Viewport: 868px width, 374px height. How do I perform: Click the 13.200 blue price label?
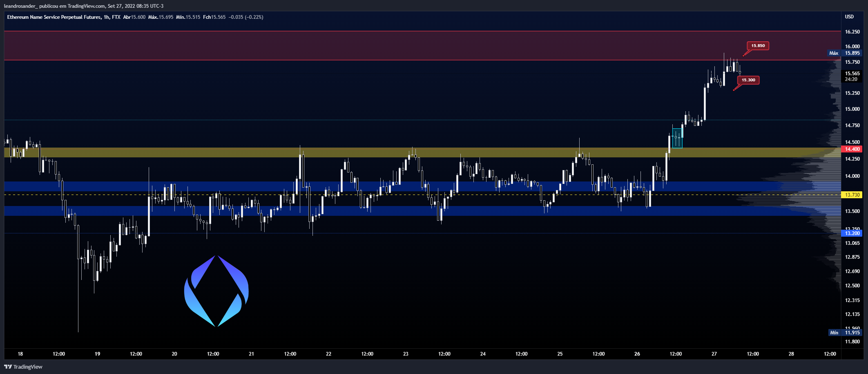pyautogui.click(x=852, y=233)
